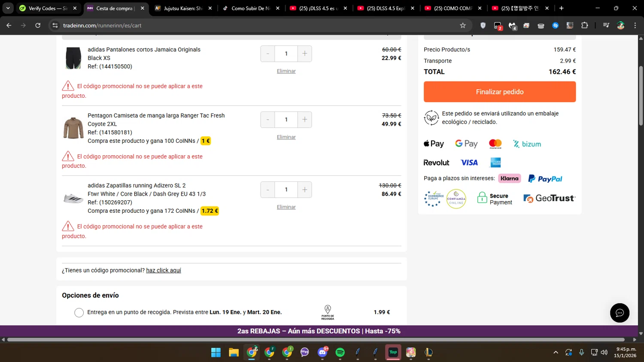Screen dimensions: 644x362
Task: Click the Pentagon Camiseta quantity field
Action: click(x=286, y=120)
